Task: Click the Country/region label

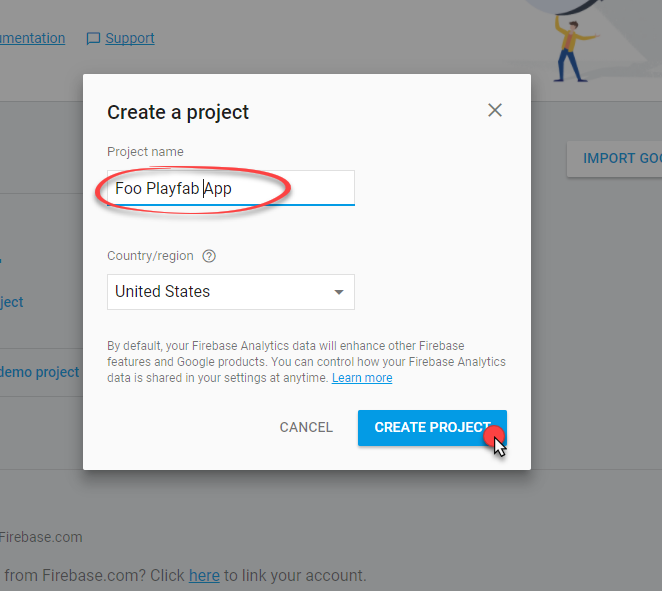Action: click(x=150, y=256)
